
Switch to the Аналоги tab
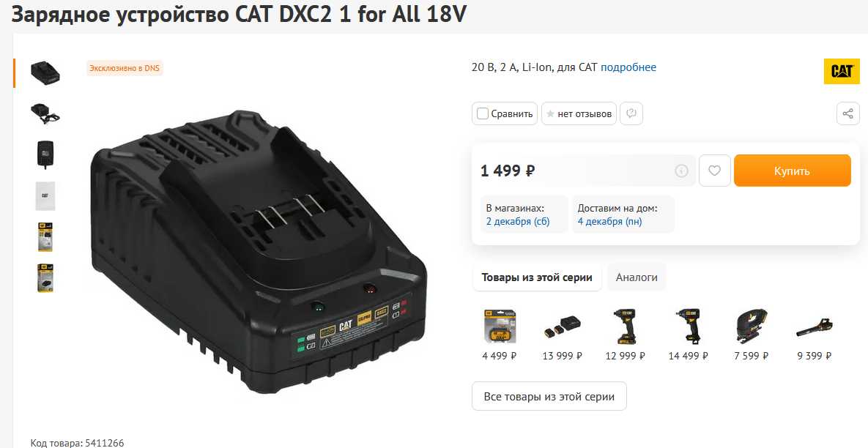(x=637, y=277)
